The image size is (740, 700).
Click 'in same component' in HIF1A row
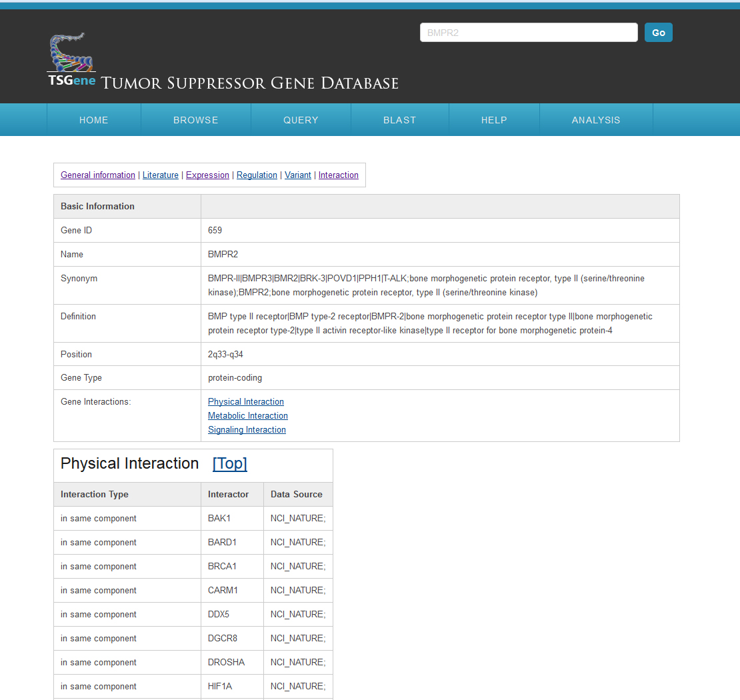point(98,686)
